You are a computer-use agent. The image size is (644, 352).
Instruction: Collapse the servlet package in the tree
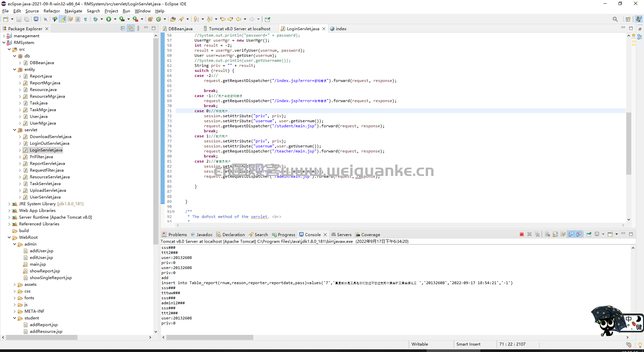coord(14,130)
